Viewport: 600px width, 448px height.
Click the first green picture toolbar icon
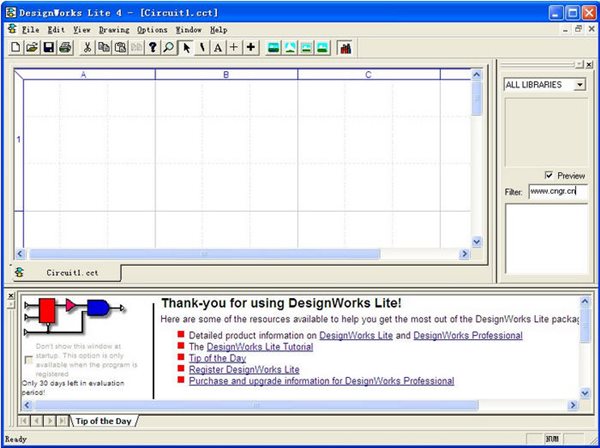tap(273, 47)
